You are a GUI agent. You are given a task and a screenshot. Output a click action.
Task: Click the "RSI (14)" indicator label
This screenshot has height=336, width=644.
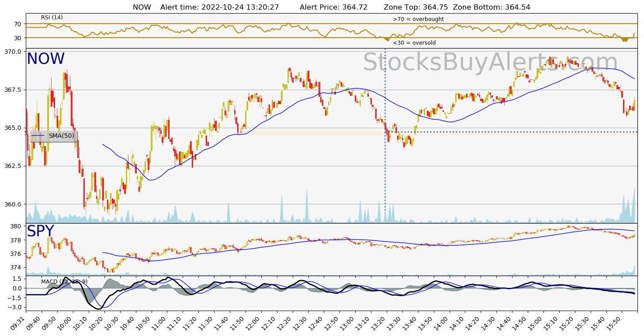(x=52, y=17)
